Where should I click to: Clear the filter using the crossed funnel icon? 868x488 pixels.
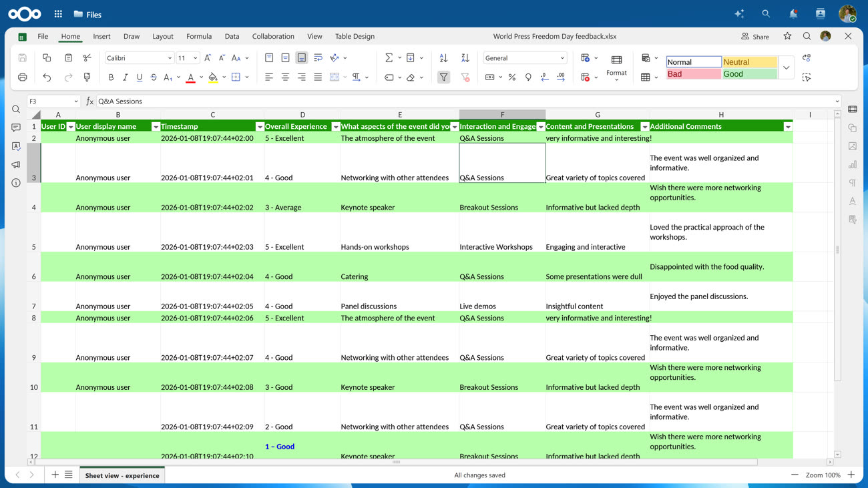coord(465,77)
